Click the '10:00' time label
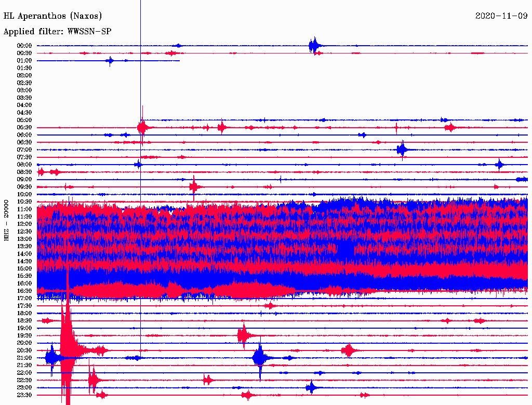The width and height of the screenshot is (532, 405). [24, 194]
